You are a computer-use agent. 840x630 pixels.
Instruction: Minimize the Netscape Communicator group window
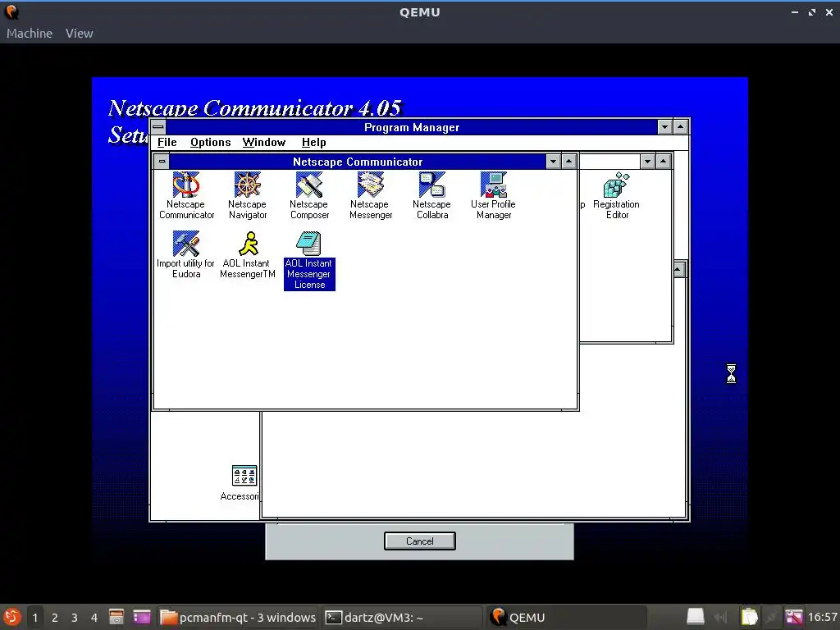click(x=554, y=162)
